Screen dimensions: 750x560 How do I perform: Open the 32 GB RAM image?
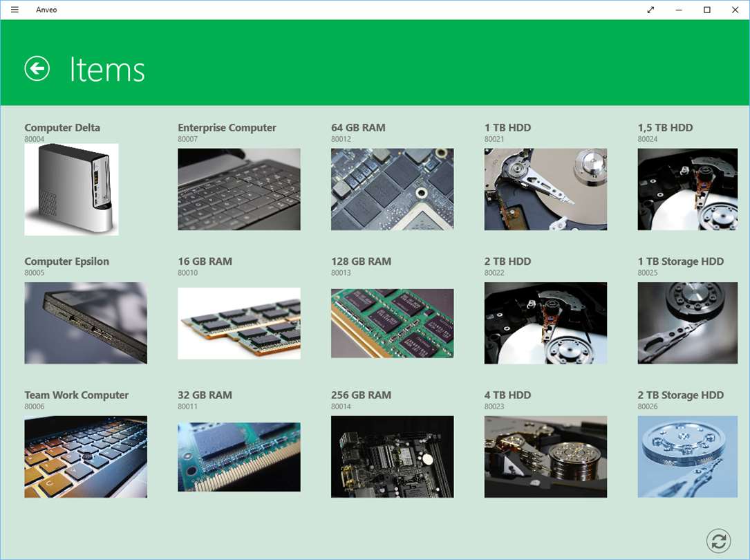click(x=239, y=457)
